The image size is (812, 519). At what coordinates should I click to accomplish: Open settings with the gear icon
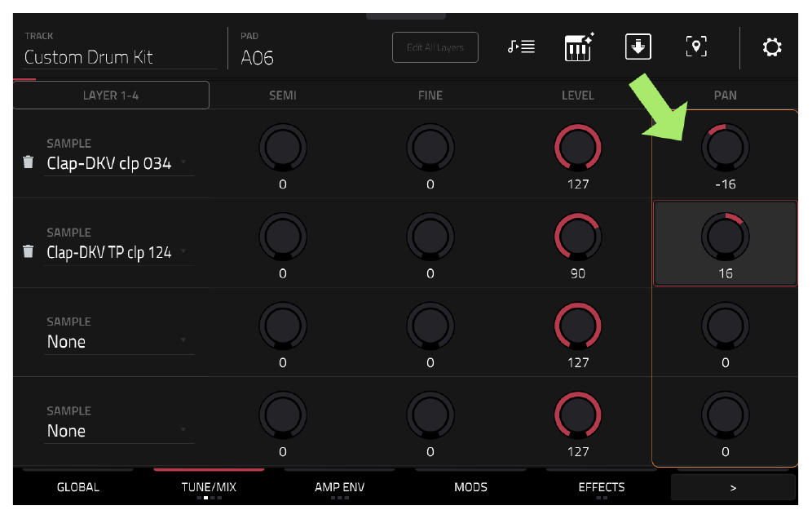771,47
